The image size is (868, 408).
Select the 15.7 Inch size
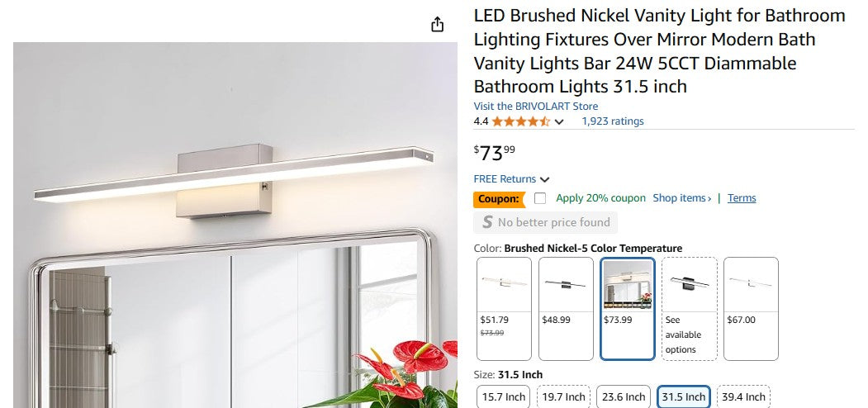(x=504, y=396)
